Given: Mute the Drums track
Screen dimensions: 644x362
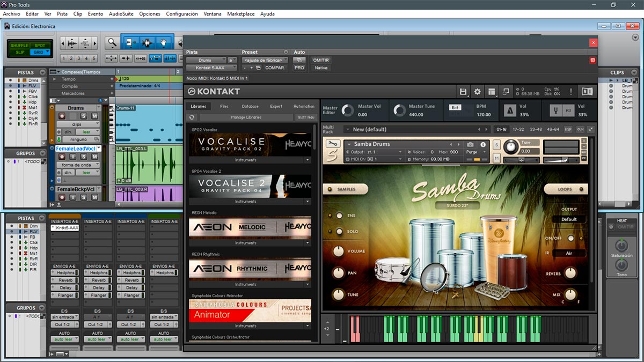Looking at the screenshot, I should click(x=94, y=116).
